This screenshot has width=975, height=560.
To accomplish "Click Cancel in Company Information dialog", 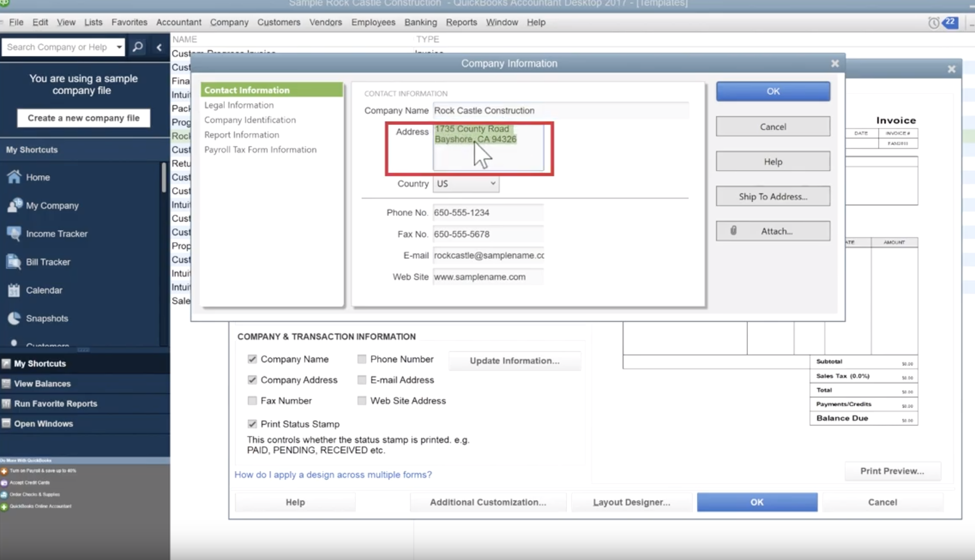I will point(773,126).
